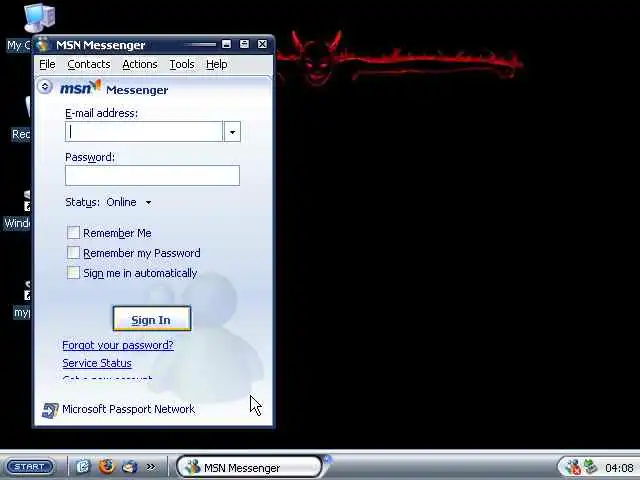Close the MSN Messenger window

262,44
